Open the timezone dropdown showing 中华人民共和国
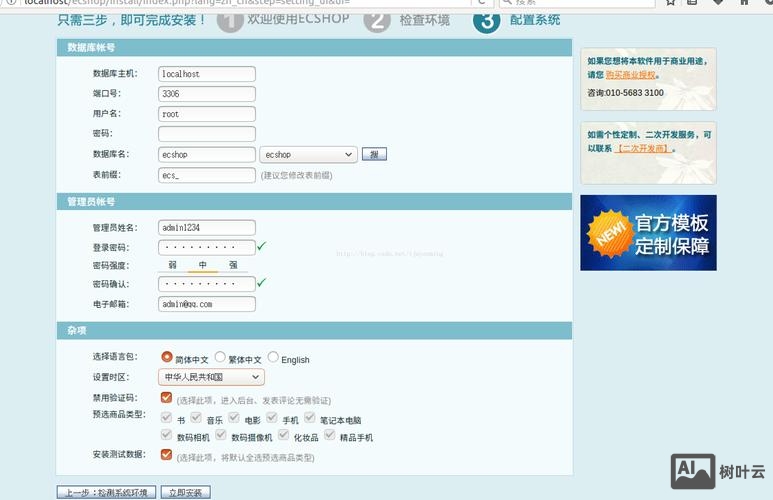 coord(211,377)
